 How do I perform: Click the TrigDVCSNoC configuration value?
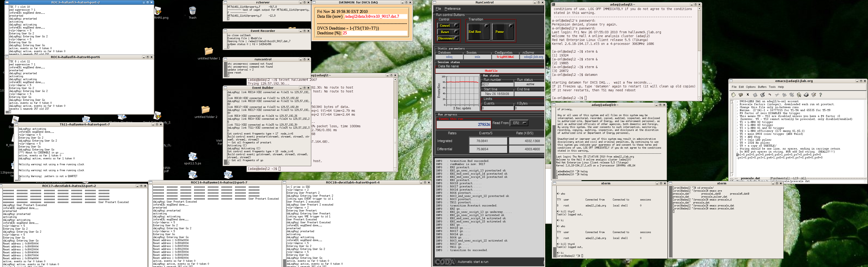coord(505,57)
